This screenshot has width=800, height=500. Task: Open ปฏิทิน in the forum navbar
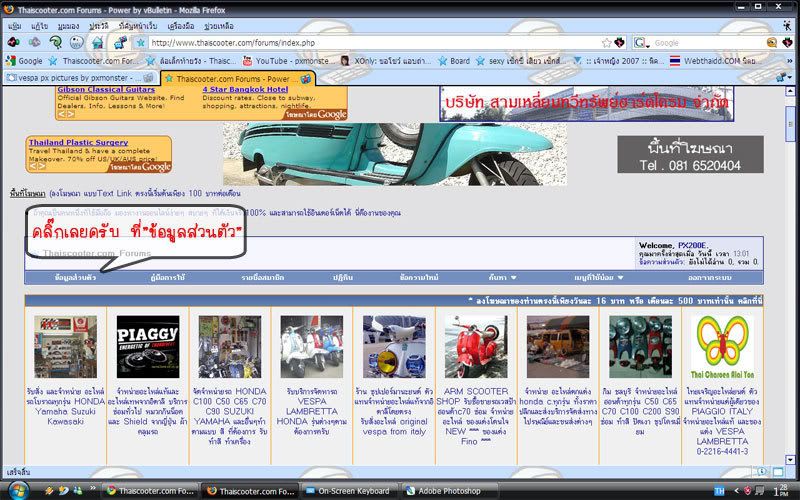[343, 278]
